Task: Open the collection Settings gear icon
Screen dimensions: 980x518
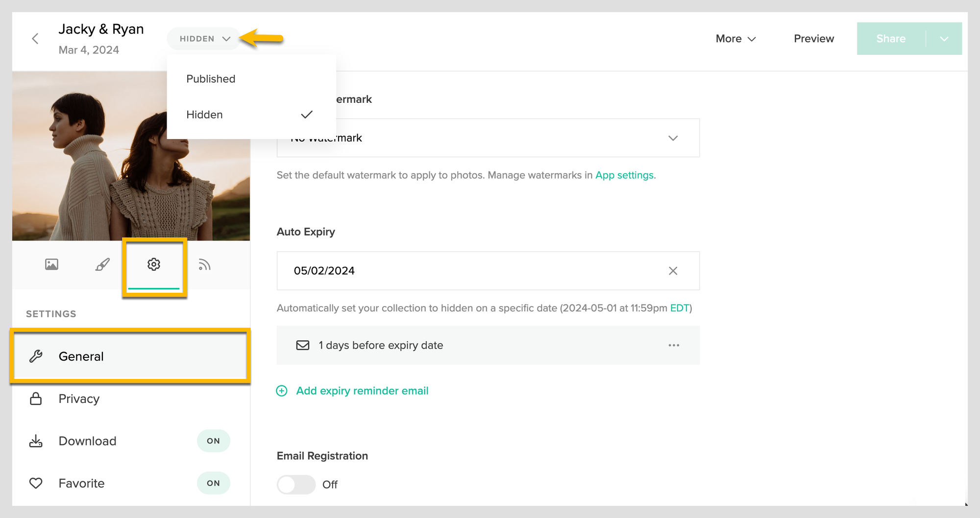Action: 154,264
